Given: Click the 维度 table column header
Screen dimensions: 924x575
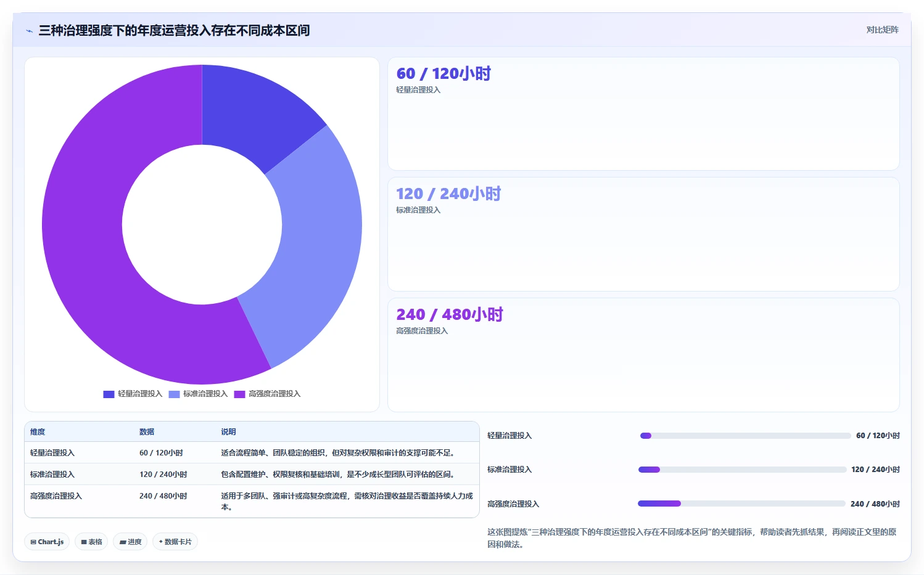Looking at the screenshot, I should point(38,432).
